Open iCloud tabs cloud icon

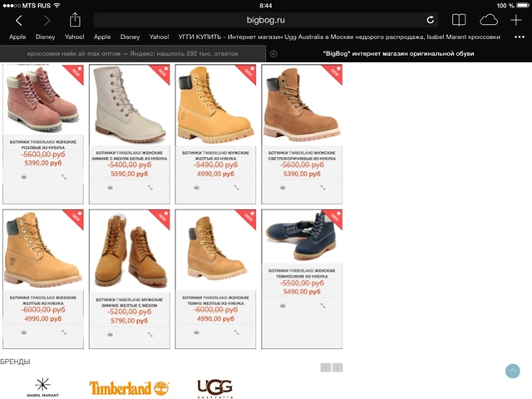[x=489, y=20]
